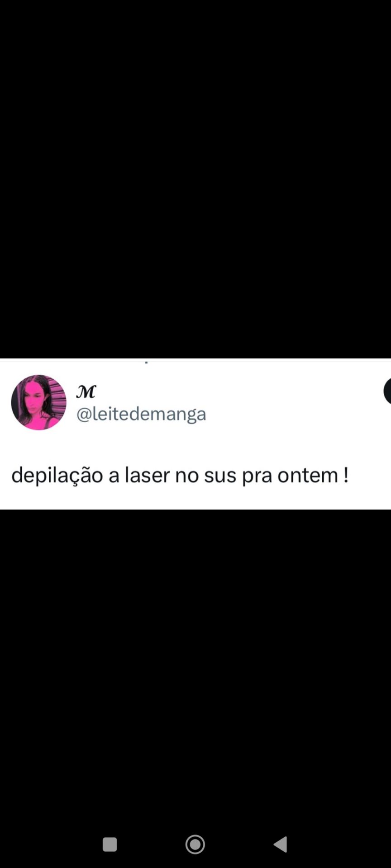This screenshot has height=868, width=391.
Task: Click the exclamation mark ending the tweet
Action: click(x=346, y=475)
